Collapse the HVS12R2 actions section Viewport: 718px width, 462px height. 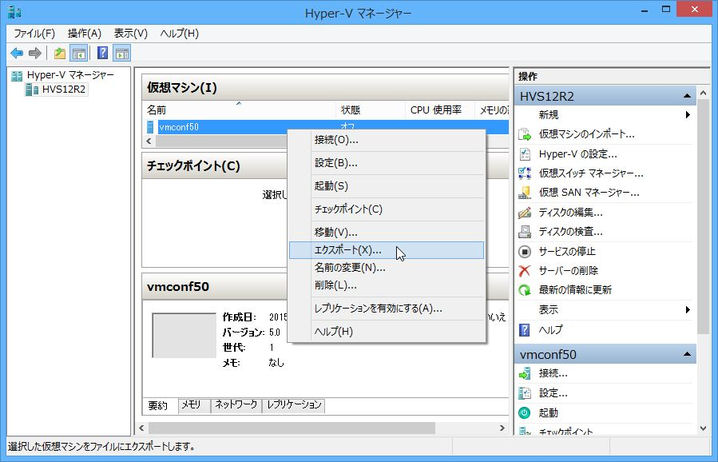pyautogui.click(x=687, y=96)
